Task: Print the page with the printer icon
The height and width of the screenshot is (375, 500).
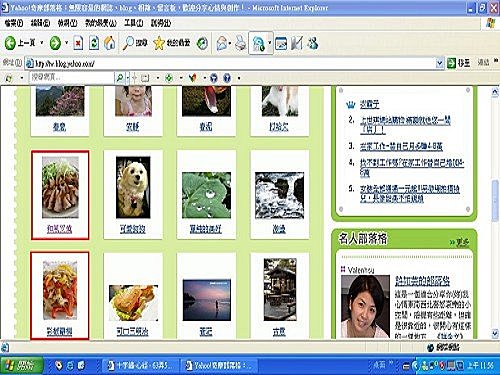Action: (x=241, y=43)
